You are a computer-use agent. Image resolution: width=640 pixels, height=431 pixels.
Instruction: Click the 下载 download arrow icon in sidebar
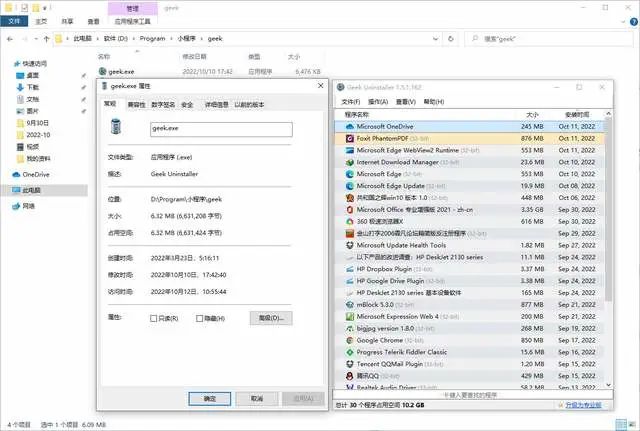tap(20, 87)
